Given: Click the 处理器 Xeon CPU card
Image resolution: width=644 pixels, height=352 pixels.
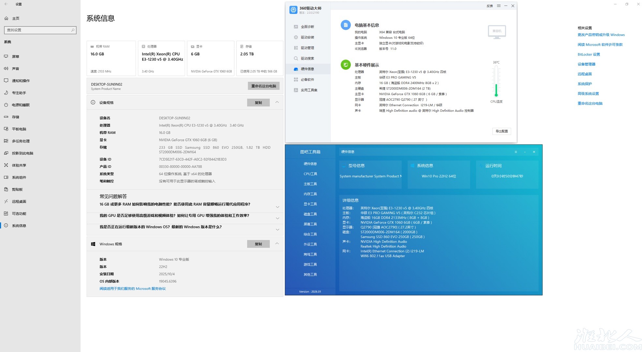Looking at the screenshot, I should coord(161,58).
